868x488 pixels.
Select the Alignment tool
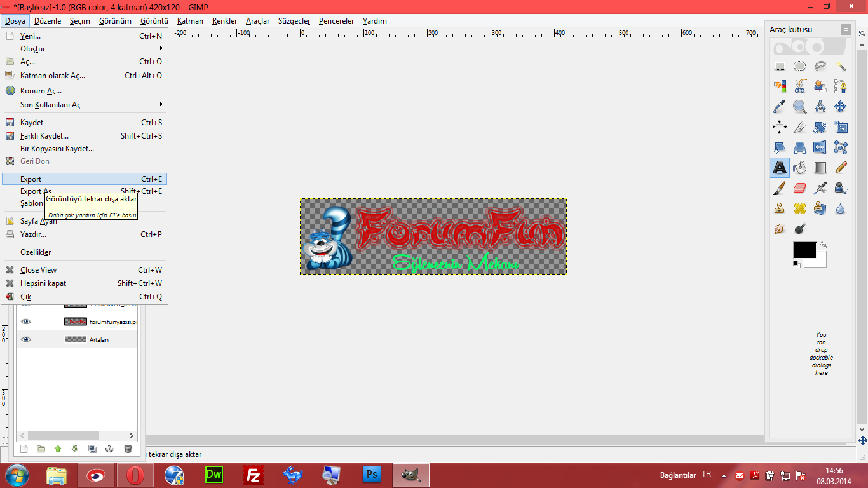[780, 127]
